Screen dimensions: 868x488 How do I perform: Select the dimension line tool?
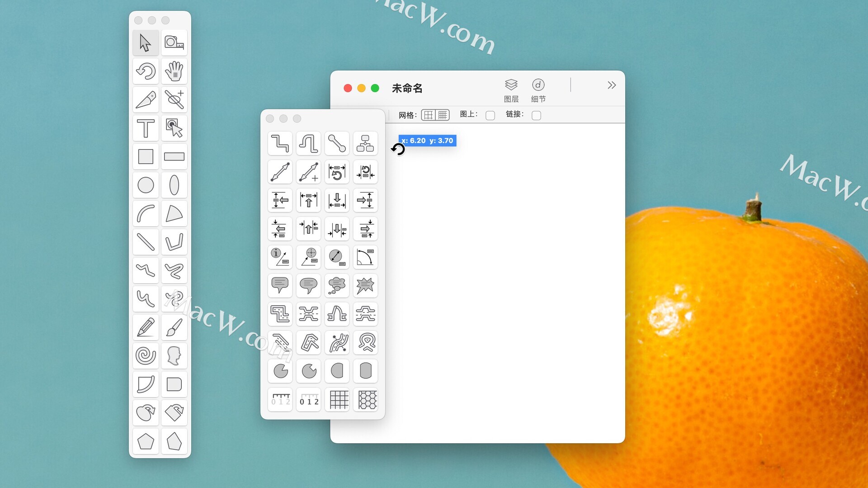tap(280, 172)
